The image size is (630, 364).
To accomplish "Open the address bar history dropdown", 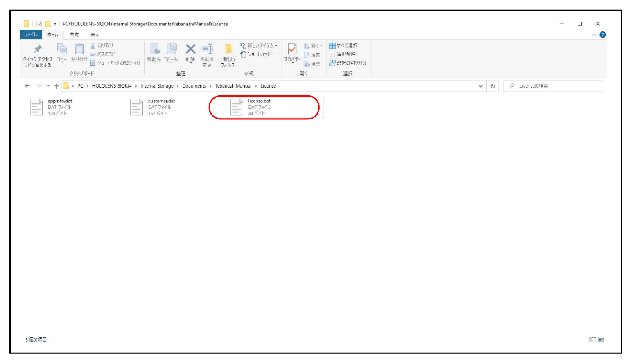I will click(x=481, y=86).
